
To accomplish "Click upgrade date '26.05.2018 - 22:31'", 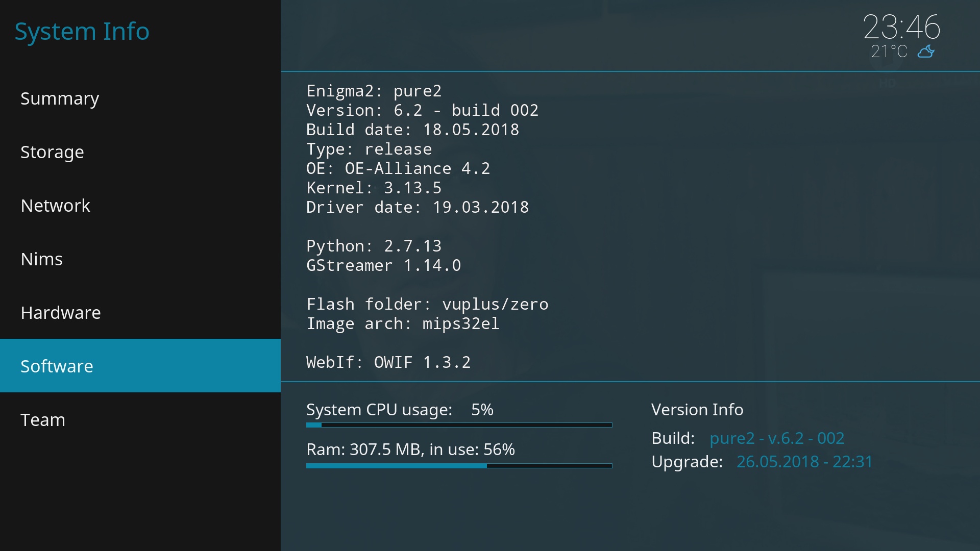I will (804, 462).
